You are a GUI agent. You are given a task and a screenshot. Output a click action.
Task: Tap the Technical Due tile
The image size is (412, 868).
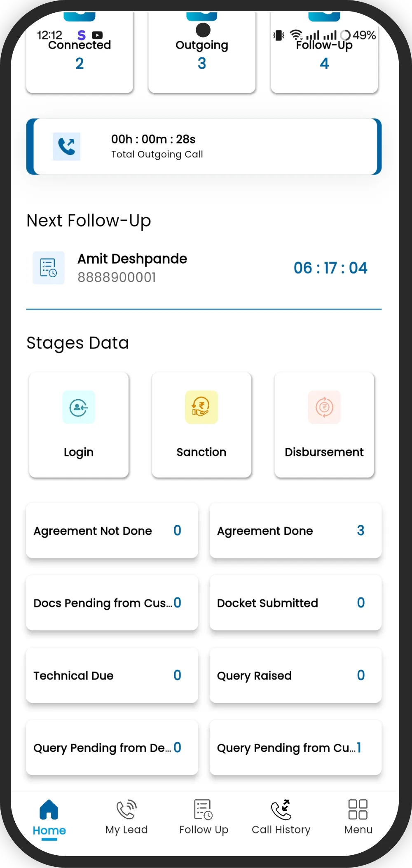click(112, 675)
